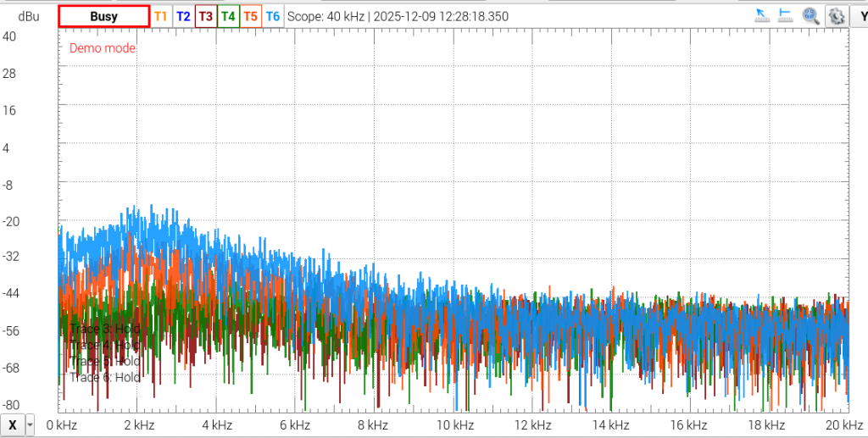Toggle trace T1 on
The image size is (868, 438).
coord(160,17)
